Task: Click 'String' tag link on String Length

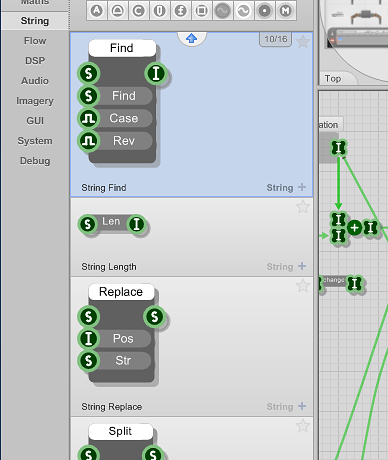Action: point(280,267)
